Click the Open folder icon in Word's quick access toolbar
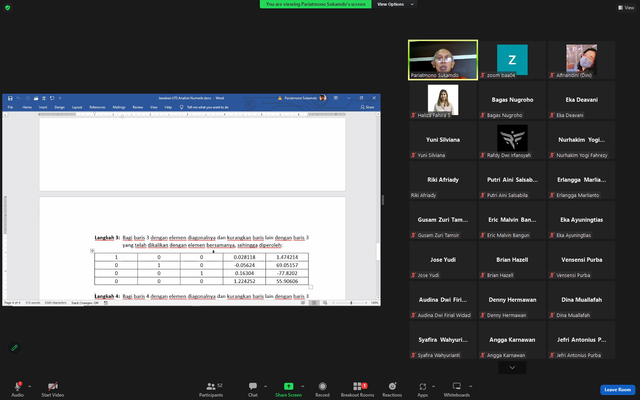The height and width of the screenshot is (400, 640). (x=36, y=98)
